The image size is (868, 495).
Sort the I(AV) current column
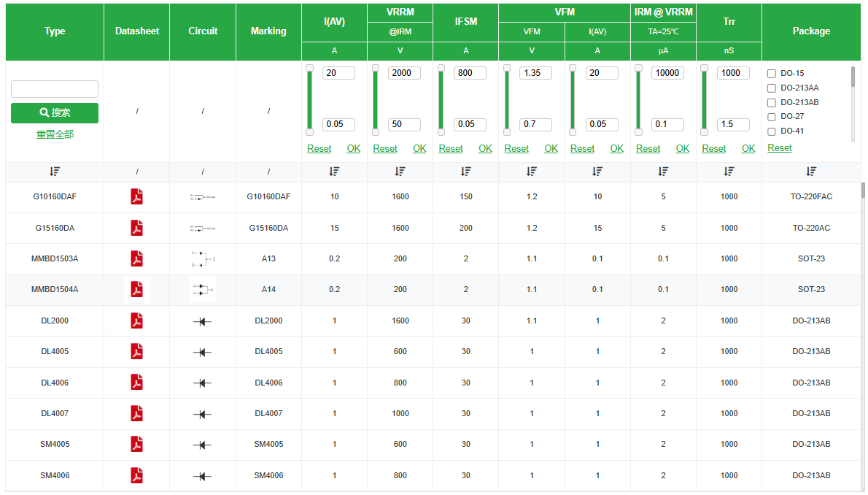(x=334, y=172)
